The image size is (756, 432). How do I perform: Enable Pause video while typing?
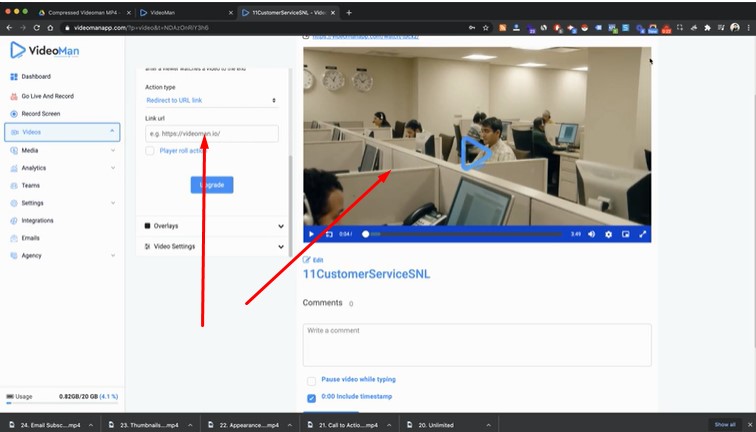pyautogui.click(x=311, y=381)
